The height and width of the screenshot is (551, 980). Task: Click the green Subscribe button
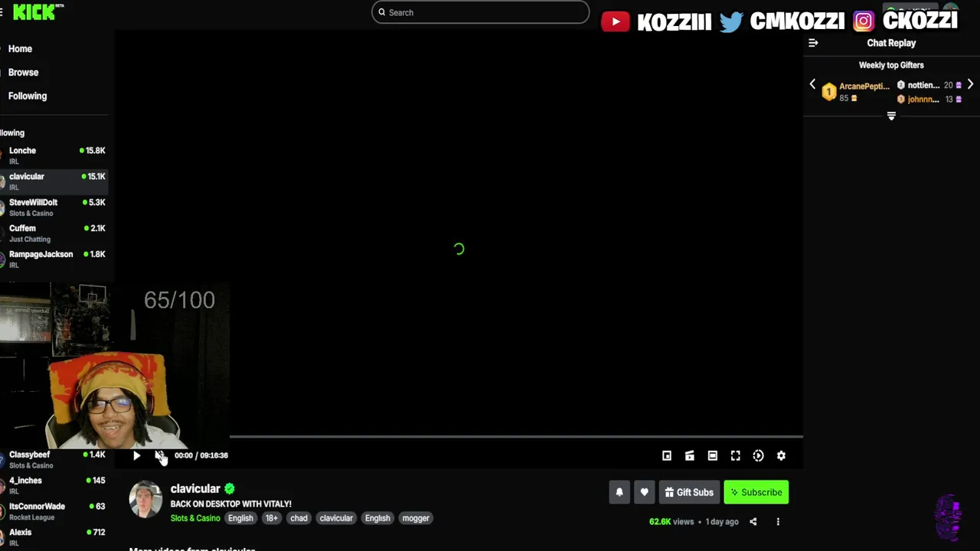pos(756,492)
